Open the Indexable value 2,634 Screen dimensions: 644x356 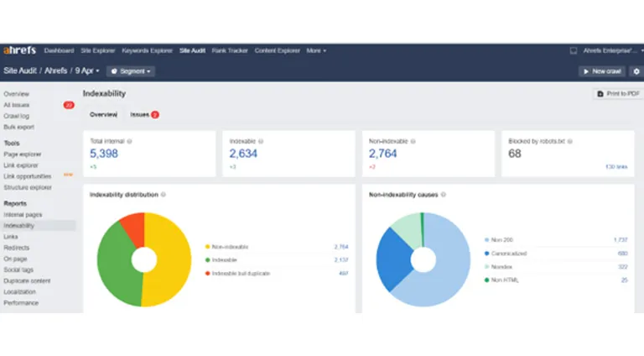(x=243, y=154)
